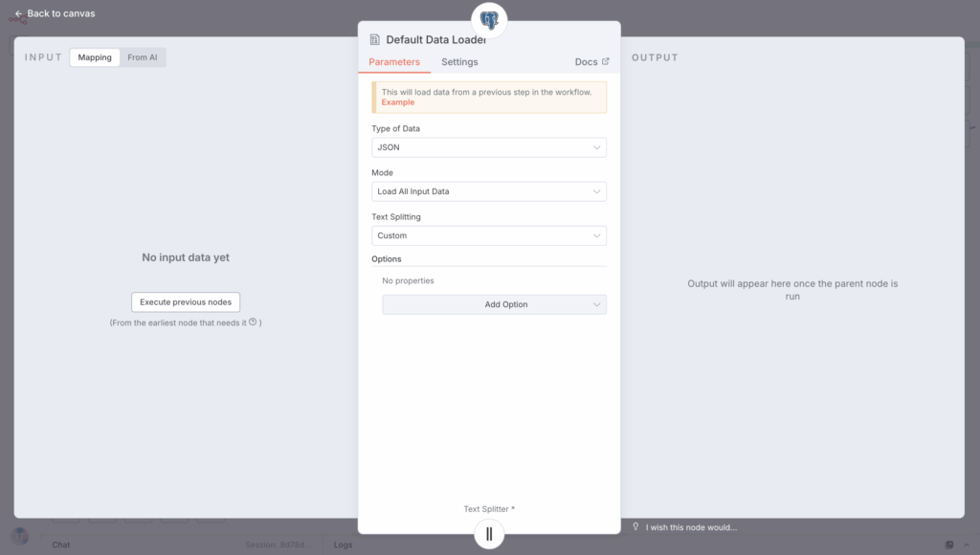Open the Mode dropdown

click(488, 191)
